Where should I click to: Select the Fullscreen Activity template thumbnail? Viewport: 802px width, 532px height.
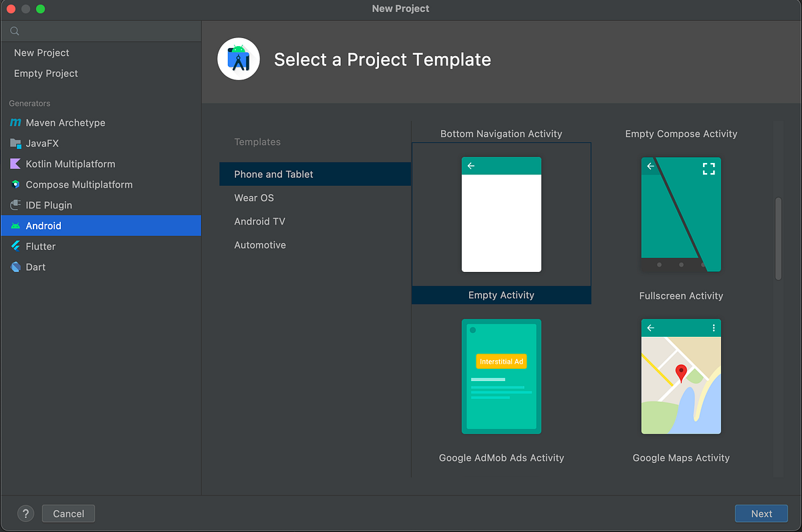pos(681,215)
